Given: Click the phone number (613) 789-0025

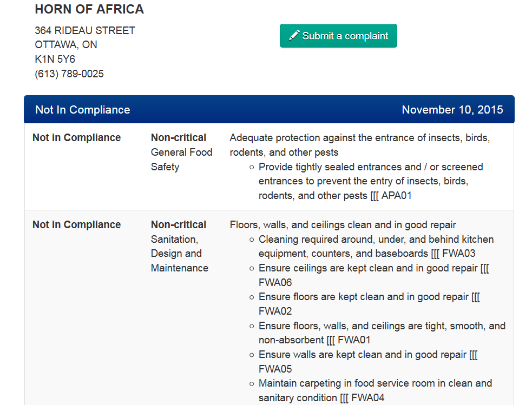Looking at the screenshot, I should point(68,74).
